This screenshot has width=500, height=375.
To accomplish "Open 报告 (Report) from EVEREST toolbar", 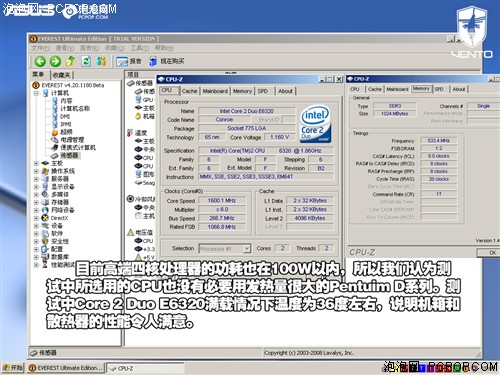I will point(129,61).
